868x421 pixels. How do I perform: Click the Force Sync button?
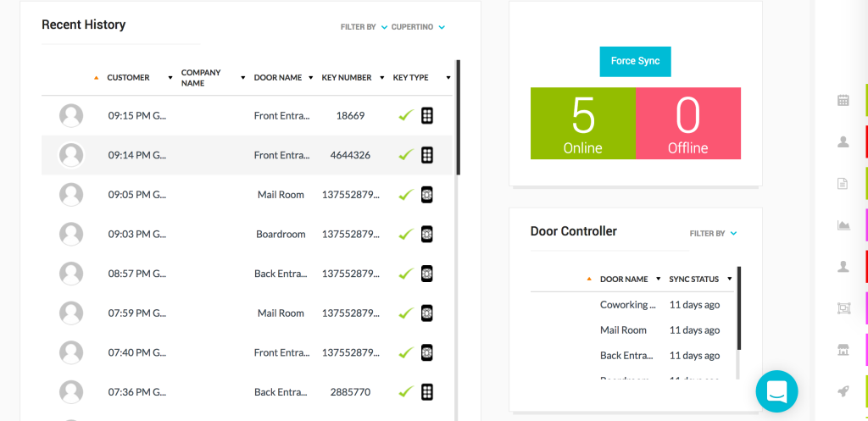coord(635,61)
